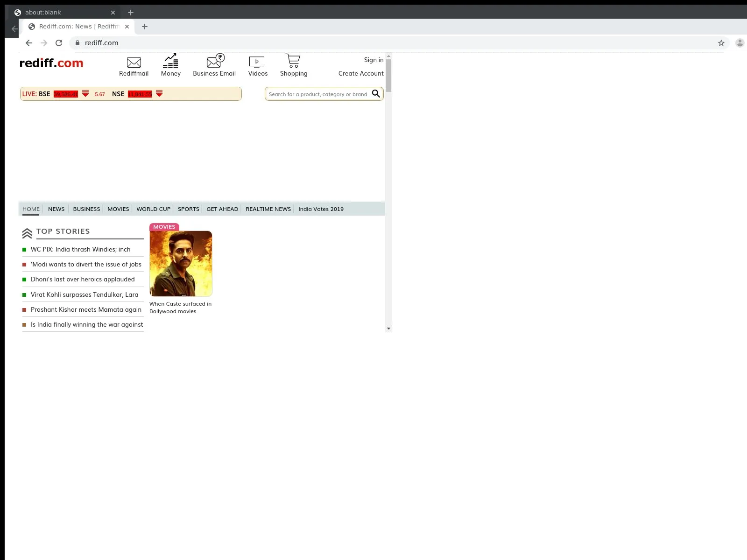
Task: Open the movie still thumbnail
Action: point(181,264)
